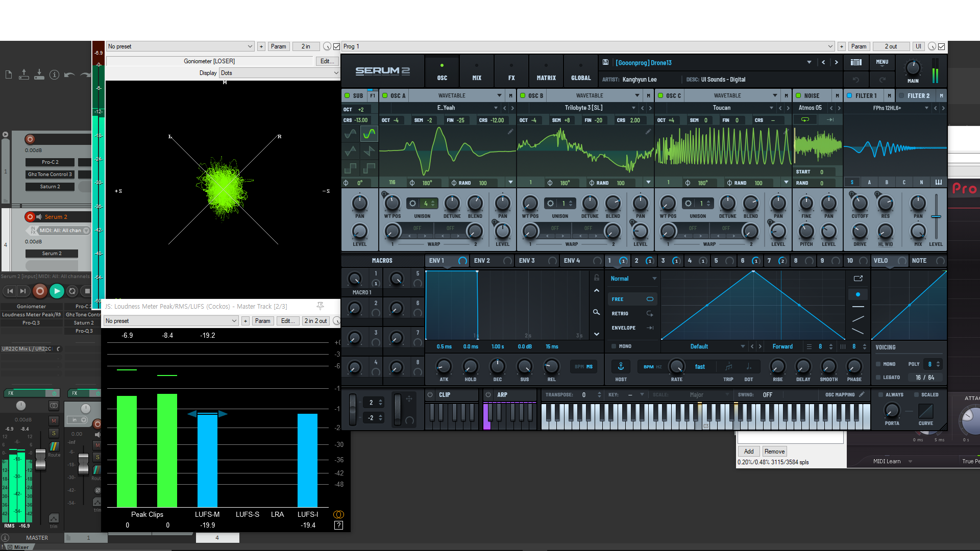The width and height of the screenshot is (980, 551).
Task: Switch to the MATRIX tab in Serum
Action: click(546, 71)
